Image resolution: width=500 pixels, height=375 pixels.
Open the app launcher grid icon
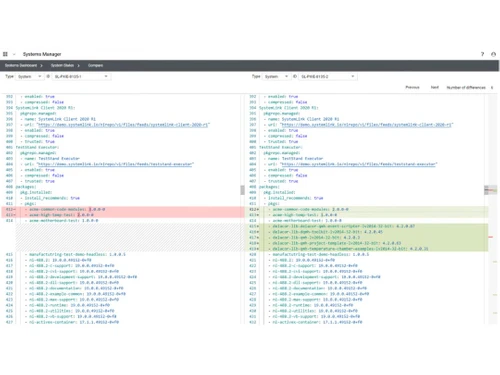5,54
